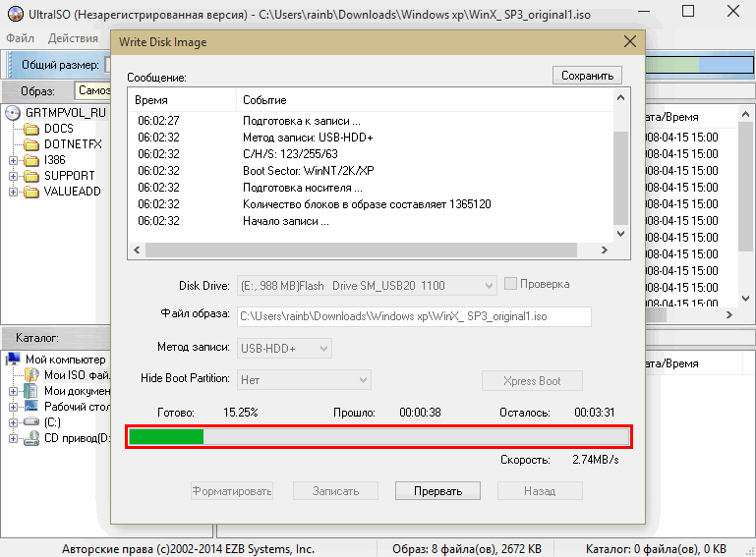Expand the Рабочий стол node

click(13, 407)
